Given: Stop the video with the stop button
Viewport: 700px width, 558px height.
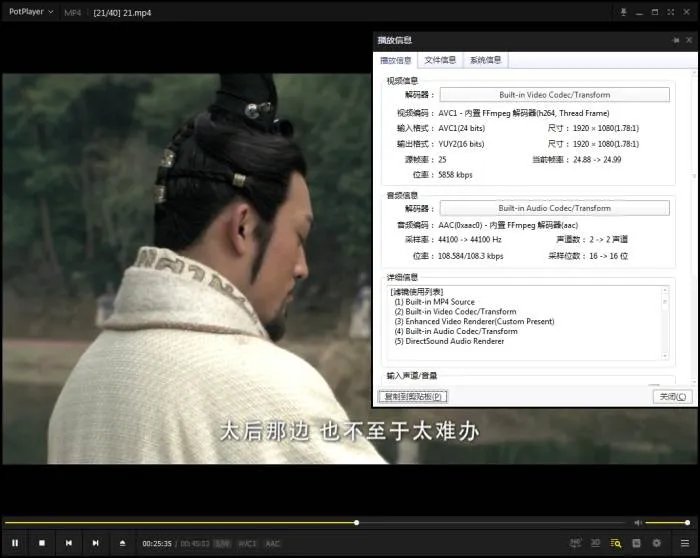Looking at the screenshot, I should (x=42, y=543).
